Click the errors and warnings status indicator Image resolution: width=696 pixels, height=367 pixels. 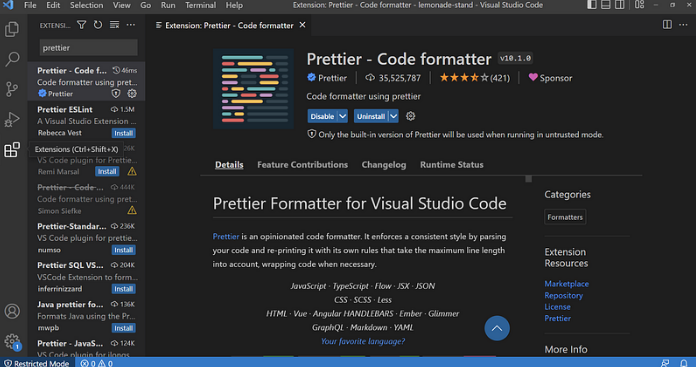(96, 363)
